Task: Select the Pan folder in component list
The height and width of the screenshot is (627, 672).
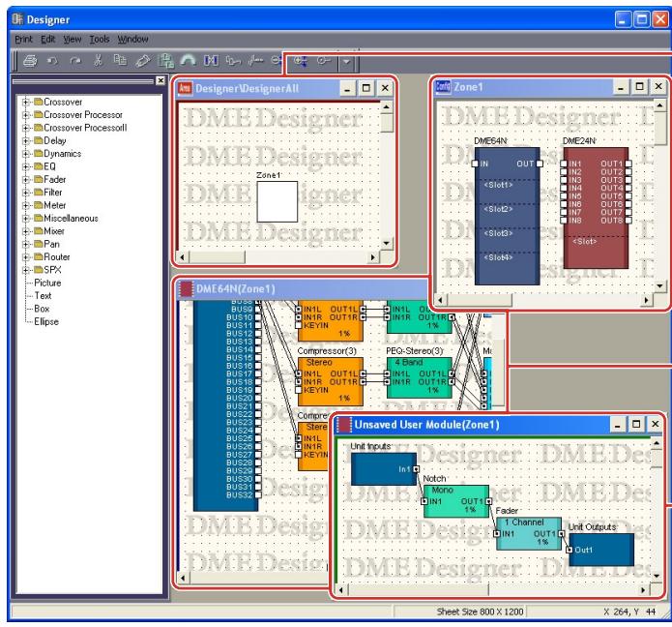Action: click(51, 244)
